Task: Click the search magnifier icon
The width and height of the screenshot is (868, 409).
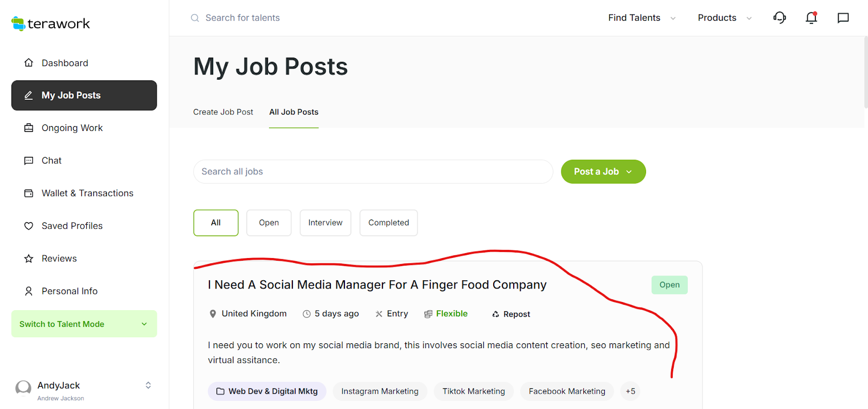Action: coord(195,18)
